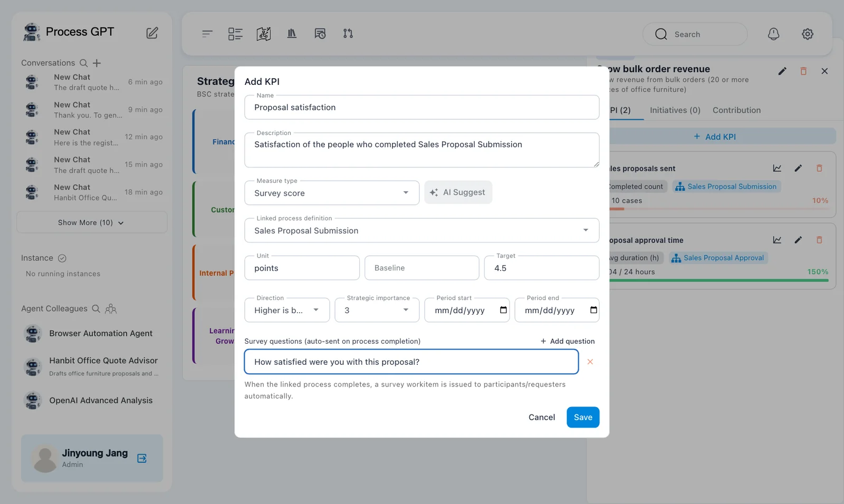The width and height of the screenshot is (844, 504).
Task: Open the strategy map toolbar icon
Action: pos(264,34)
